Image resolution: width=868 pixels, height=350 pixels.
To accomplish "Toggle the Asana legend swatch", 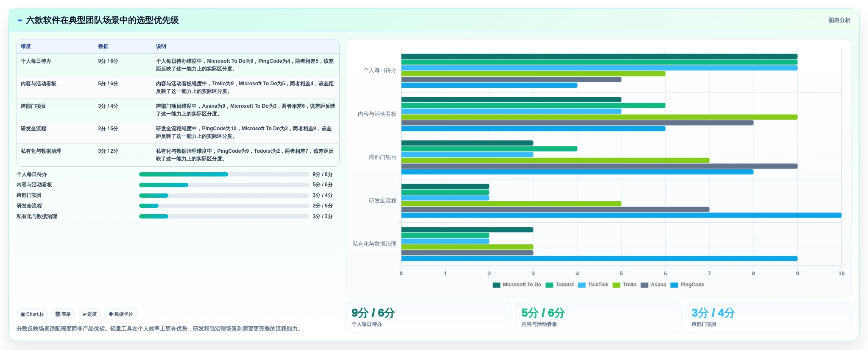I will [645, 285].
